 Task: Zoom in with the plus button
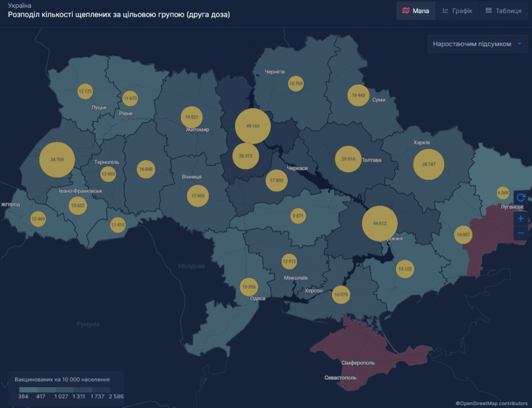click(521, 218)
